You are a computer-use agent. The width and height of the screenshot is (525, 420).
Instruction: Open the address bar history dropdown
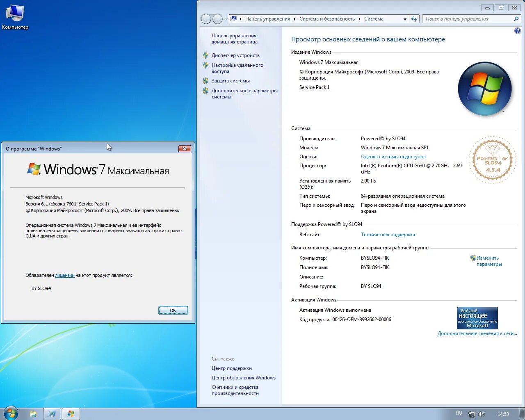click(405, 19)
